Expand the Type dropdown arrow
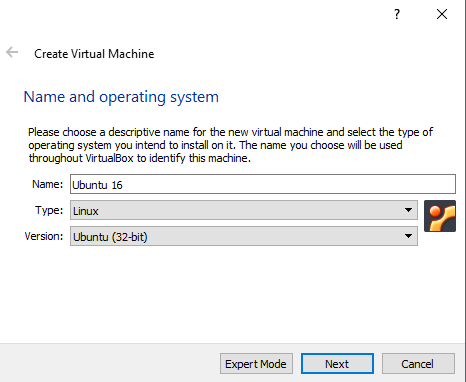466x382 pixels. tap(408, 210)
